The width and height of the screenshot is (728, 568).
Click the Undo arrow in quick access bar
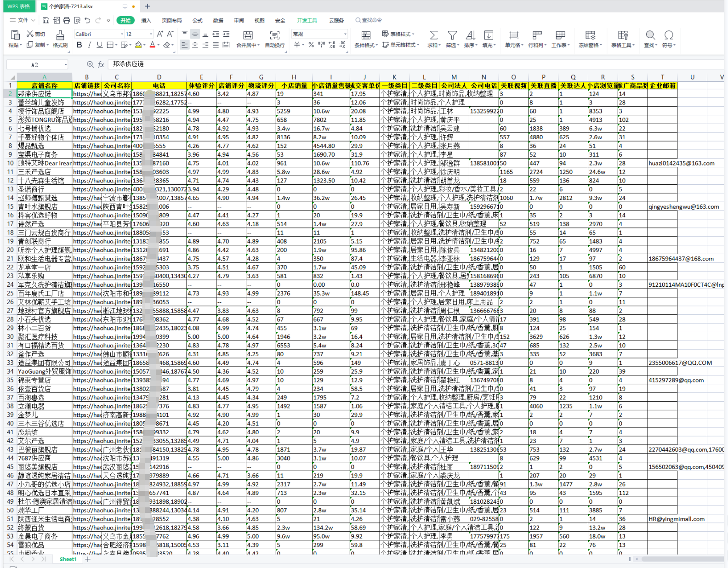(87, 20)
